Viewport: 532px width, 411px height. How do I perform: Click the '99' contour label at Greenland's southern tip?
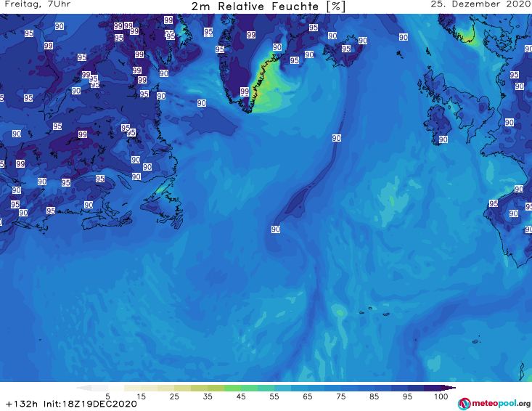pos(245,91)
